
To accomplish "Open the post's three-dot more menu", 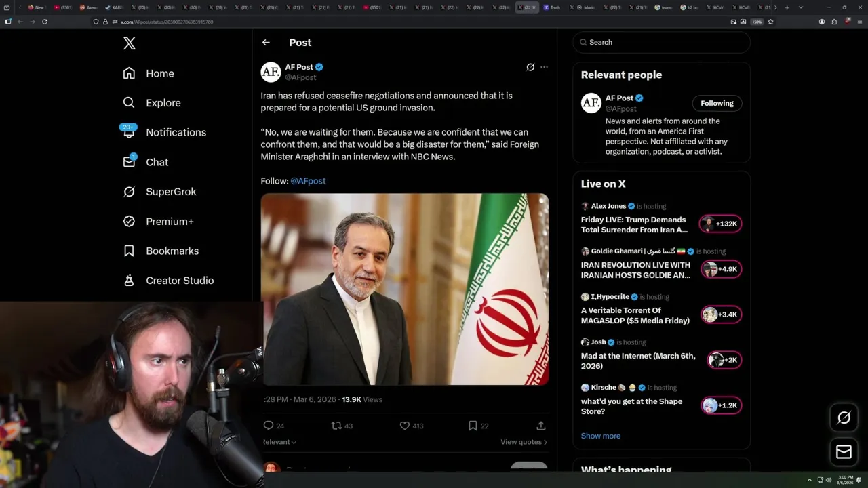I will click(x=544, y=67).
